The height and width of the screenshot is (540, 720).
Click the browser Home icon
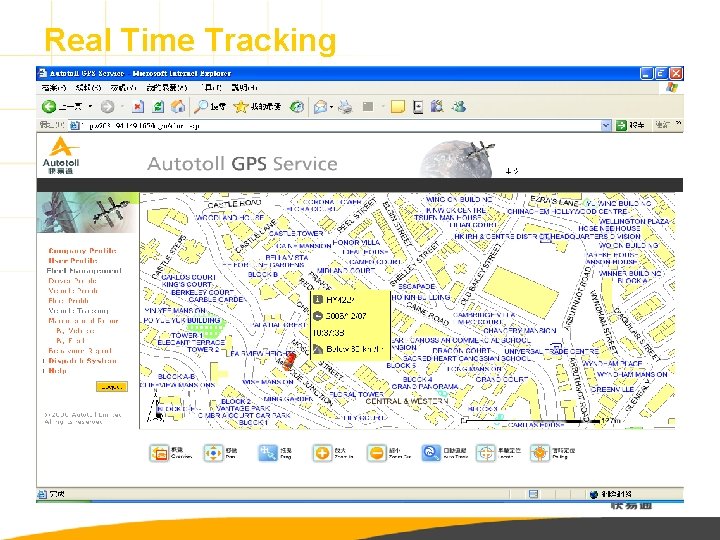[178, 107]
